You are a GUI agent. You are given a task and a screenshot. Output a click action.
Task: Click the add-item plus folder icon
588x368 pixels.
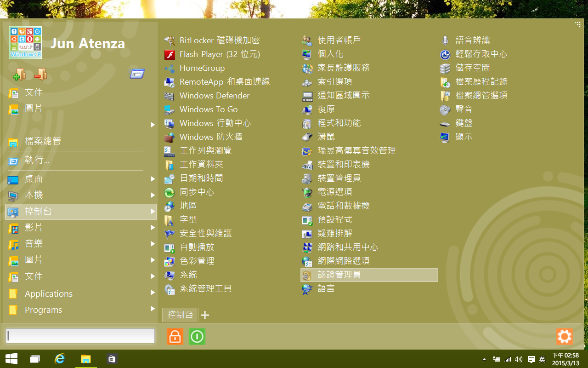coord(19,75)
